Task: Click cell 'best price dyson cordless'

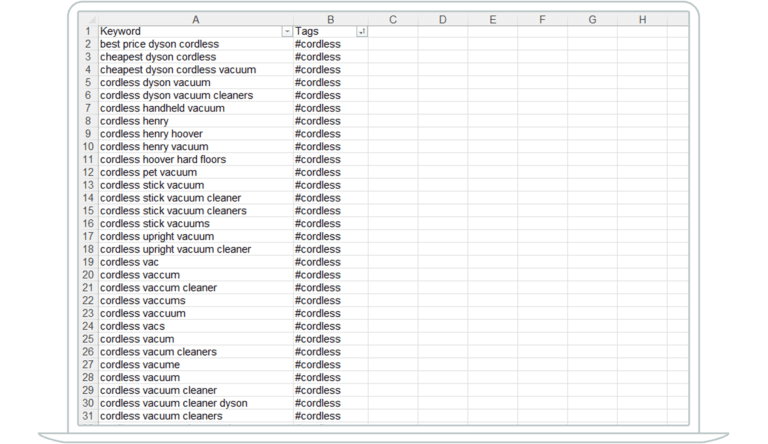Action: 195,44
